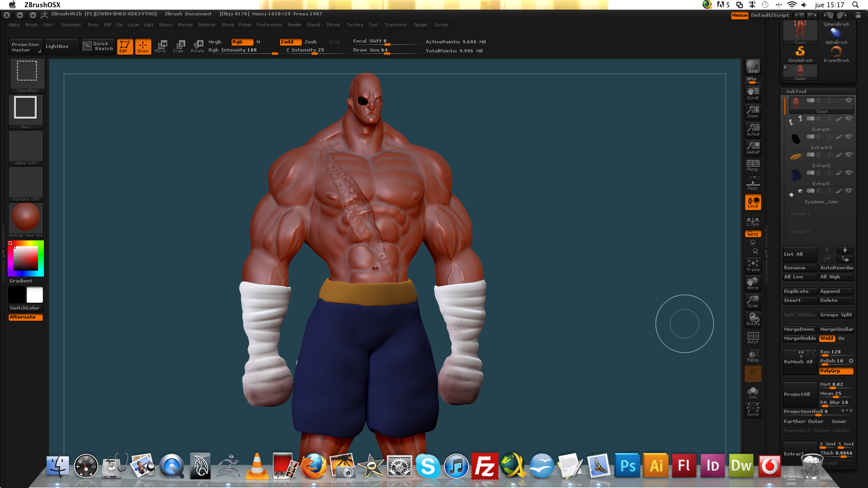Click the AAHalf zoom icon
Viewport: 868px width, 488px height.
[753, 148]
